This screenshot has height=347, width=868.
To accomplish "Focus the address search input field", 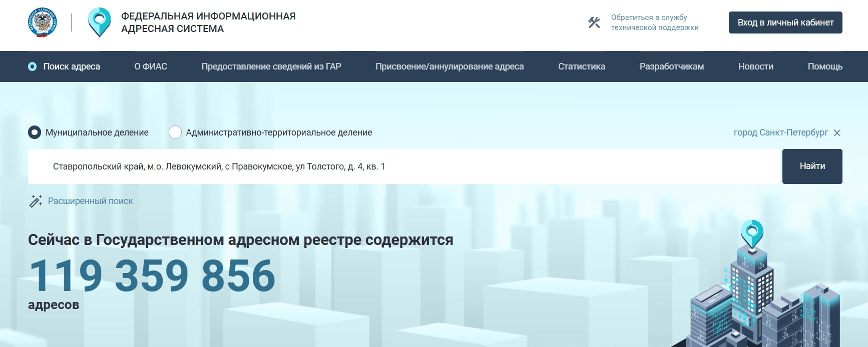I will [404, 166].
